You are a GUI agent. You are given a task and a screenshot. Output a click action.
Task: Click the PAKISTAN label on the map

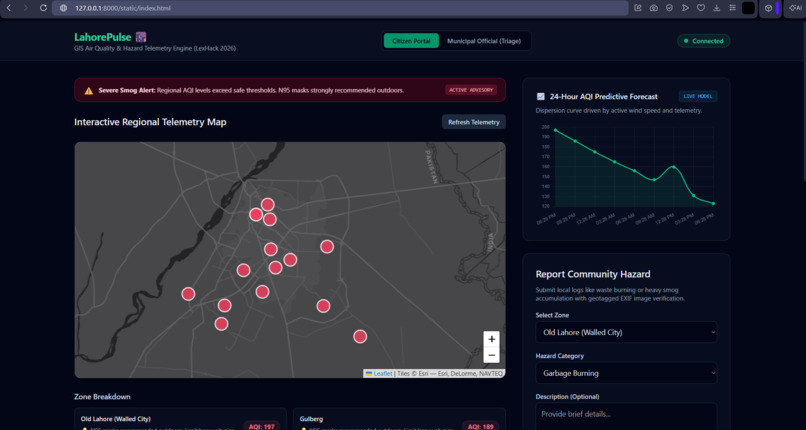431,167
